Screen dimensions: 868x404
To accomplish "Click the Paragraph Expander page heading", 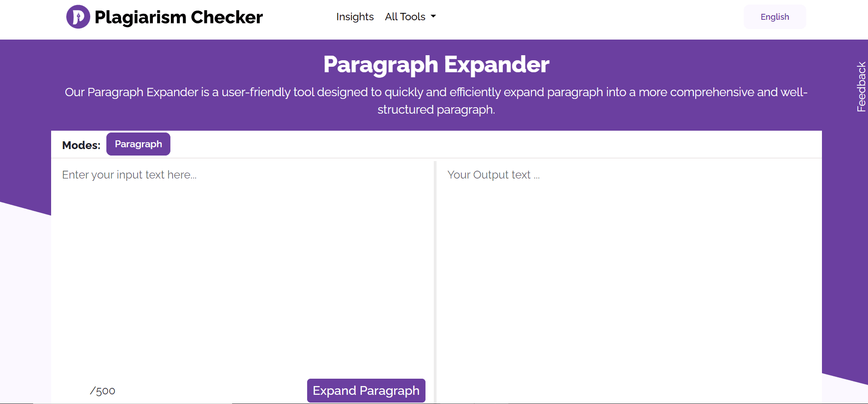I will (436, 64).
